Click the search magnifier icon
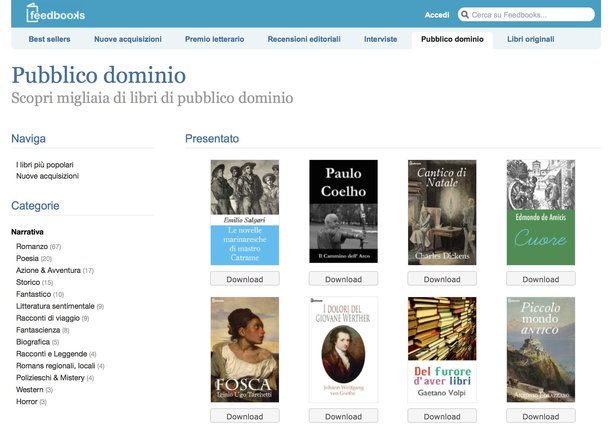This screenshot has height=431, width=610. click(x=465, y=15)
